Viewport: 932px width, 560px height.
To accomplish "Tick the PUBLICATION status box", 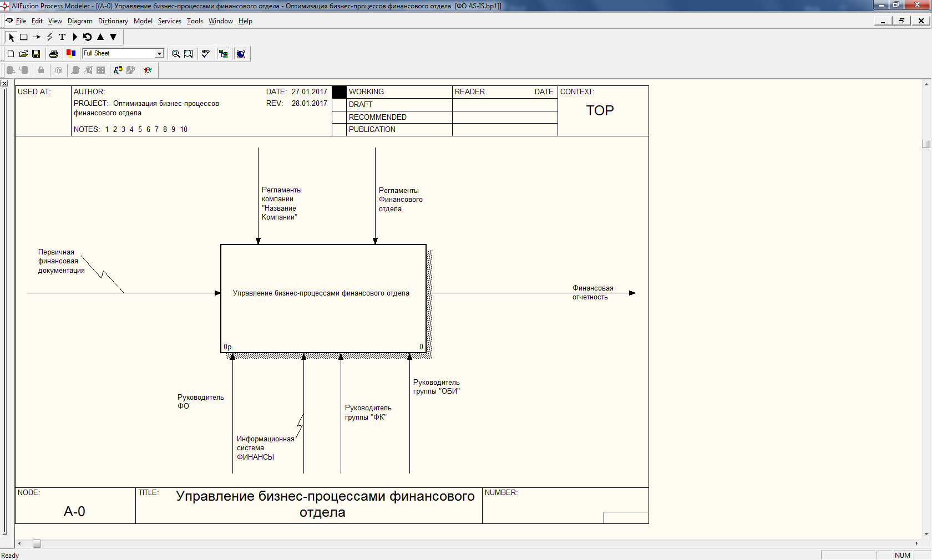I will (339, 129).
